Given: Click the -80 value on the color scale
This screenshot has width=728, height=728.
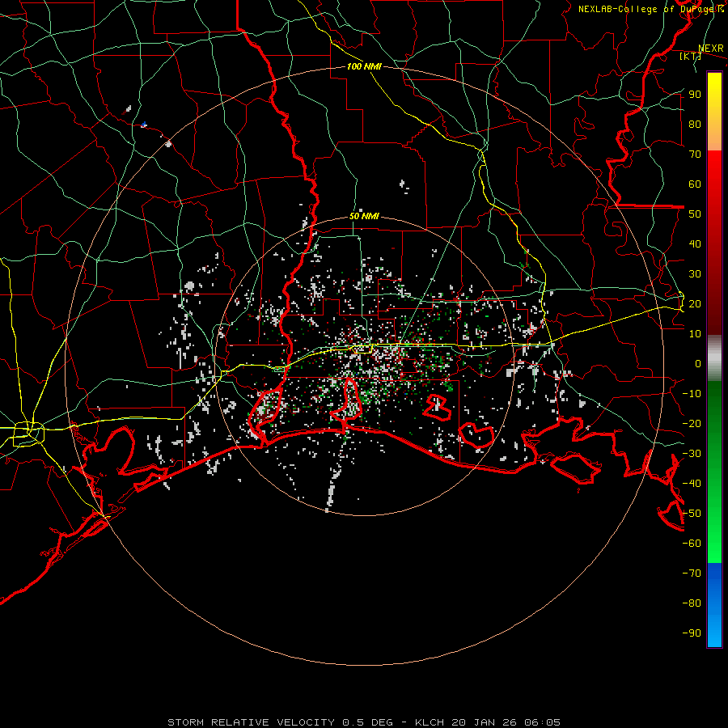Looking at the screenshot, I should (692, 603).
